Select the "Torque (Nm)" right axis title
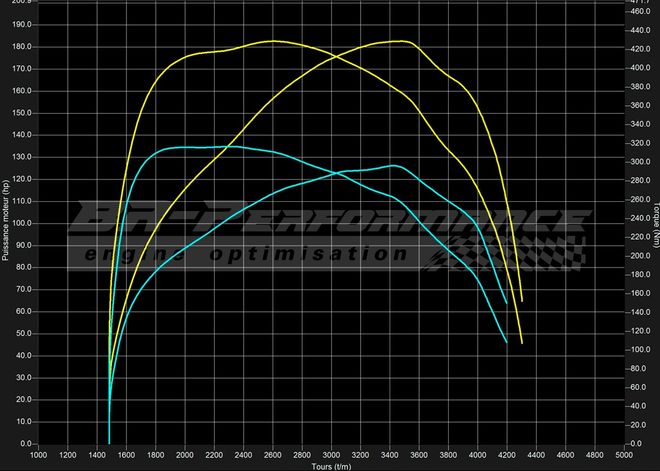660x471 pixels. click(655, 222)
